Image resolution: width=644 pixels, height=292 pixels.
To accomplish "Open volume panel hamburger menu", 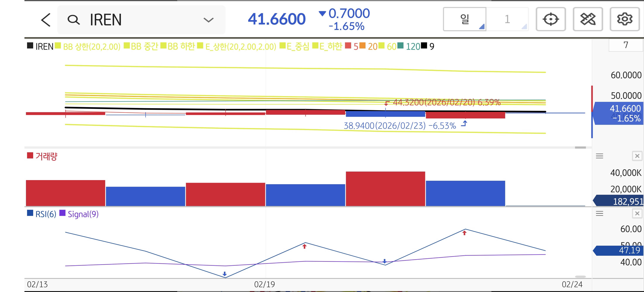I will [599, 156].
